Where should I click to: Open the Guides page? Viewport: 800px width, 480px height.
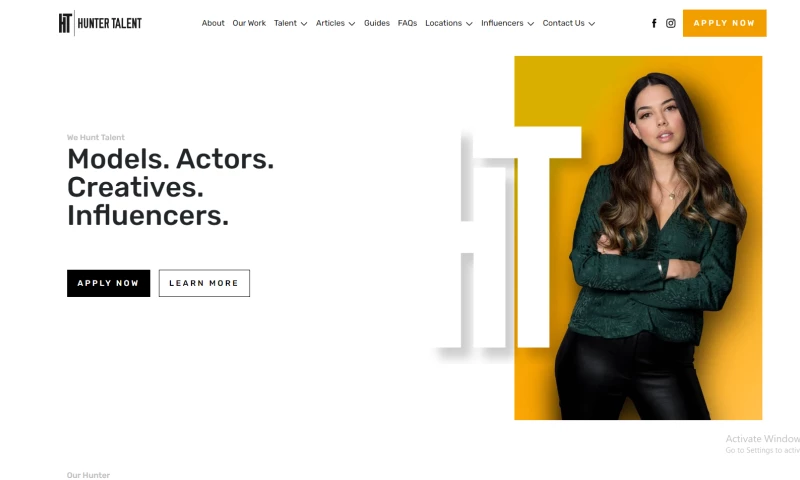point(377,23)
